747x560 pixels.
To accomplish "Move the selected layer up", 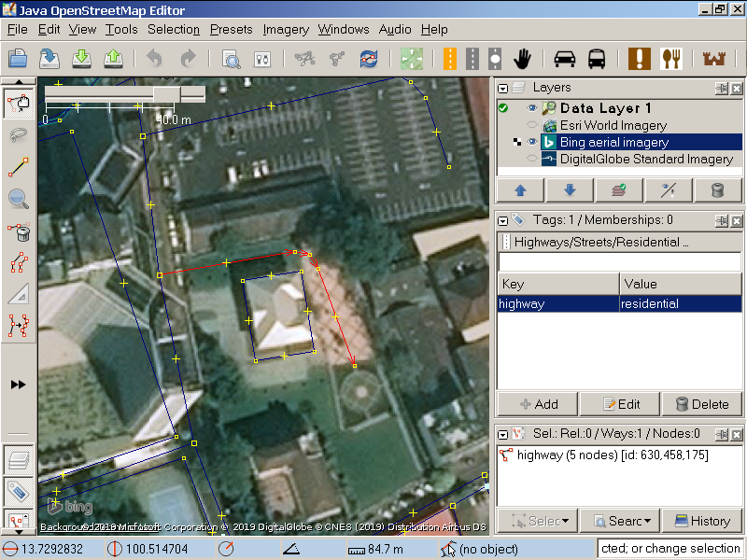I will pyautogui.click(x=521, y=190).
